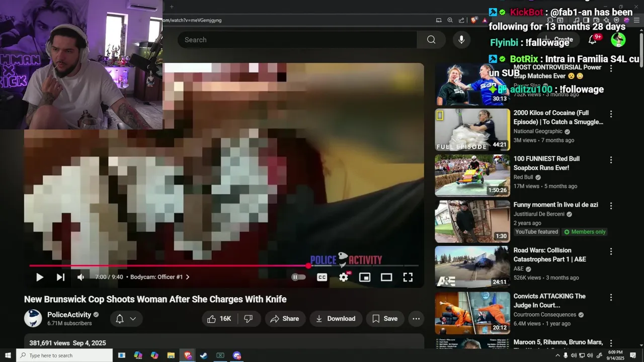Toggle closed captions CC button

tap(322, 277)
